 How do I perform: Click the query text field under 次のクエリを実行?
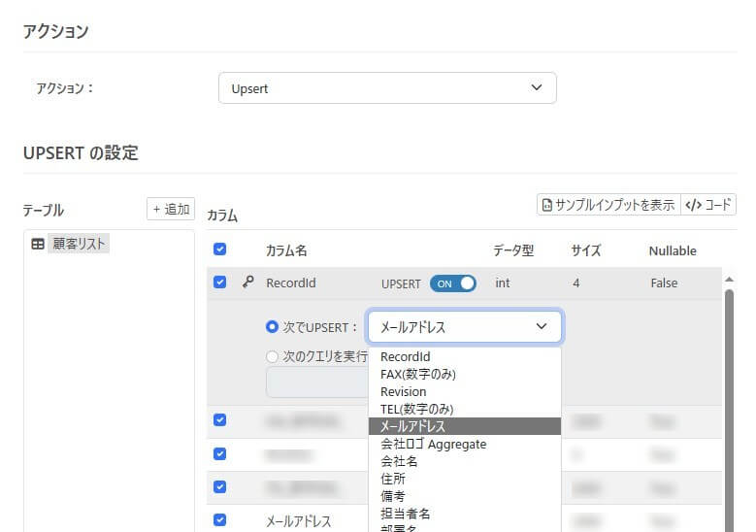point(316,382)
